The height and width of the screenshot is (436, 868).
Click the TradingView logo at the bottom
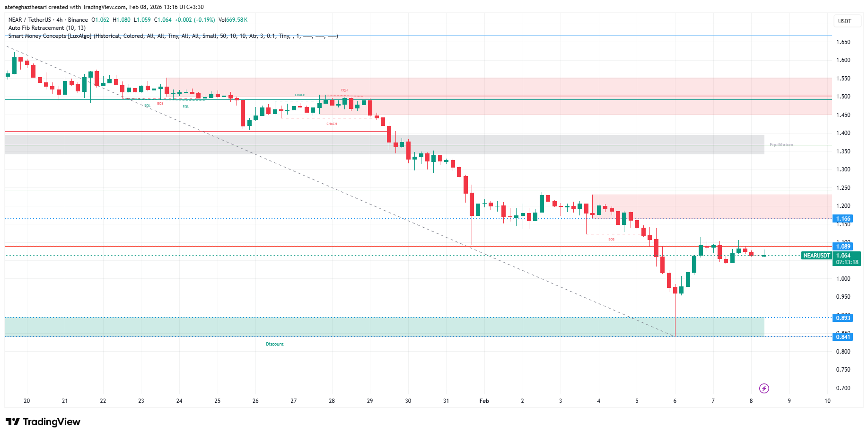coord(43,422)
